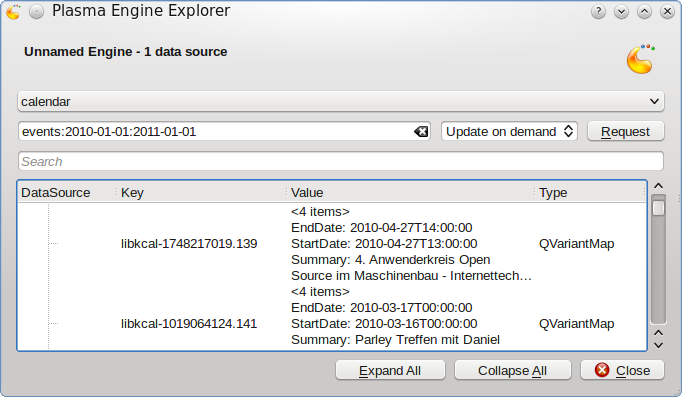This screenshot has width=682, height=397.
Task: Click QVariantMap type of the libkcal-1019064124.141 row
Action: (x=576, y=324)
